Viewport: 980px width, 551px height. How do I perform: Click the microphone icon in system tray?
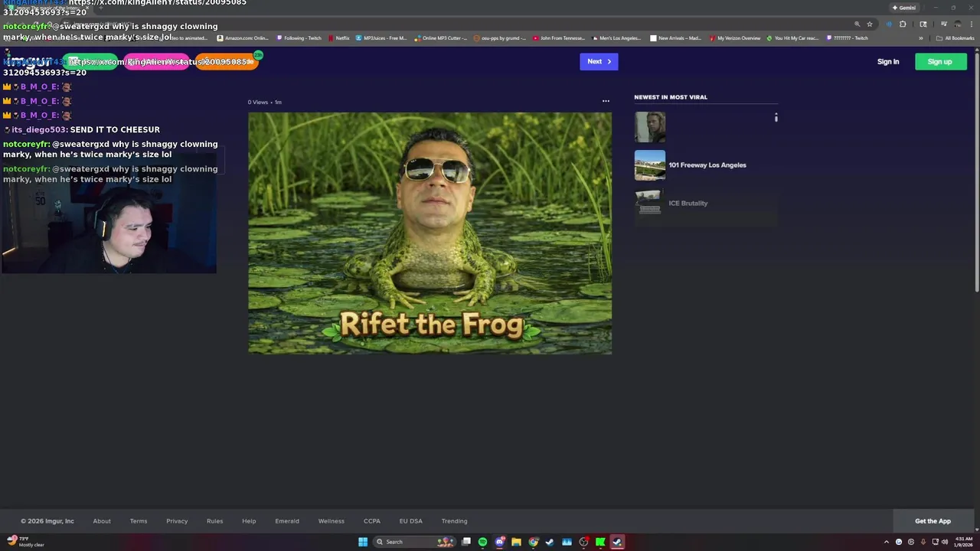(x=923, y=542)
